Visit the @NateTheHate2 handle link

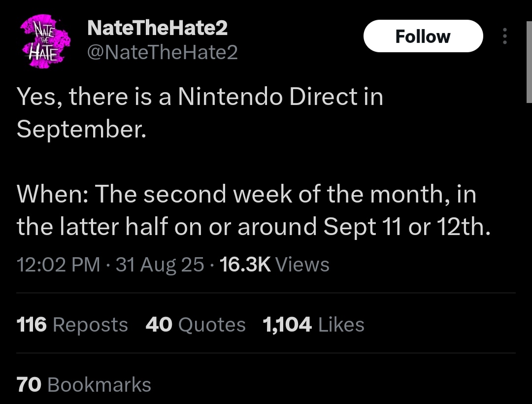162,52
